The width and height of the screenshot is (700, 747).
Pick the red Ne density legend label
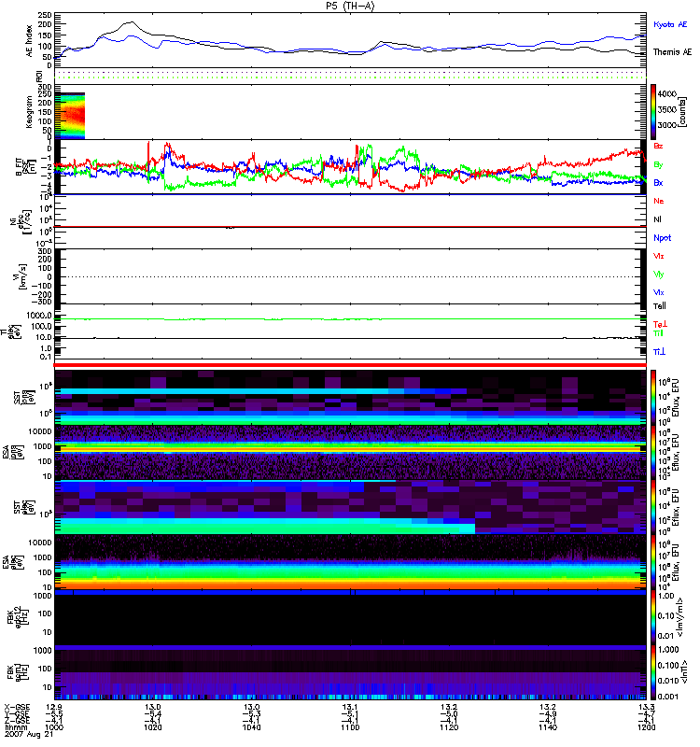point(659,201)
